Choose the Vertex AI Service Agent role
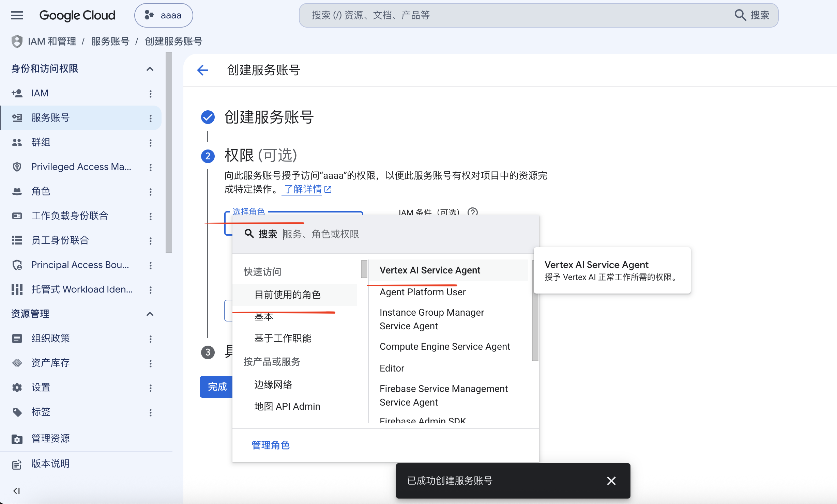The height and width of the screenshot is (504, 837). coord(448,270)
